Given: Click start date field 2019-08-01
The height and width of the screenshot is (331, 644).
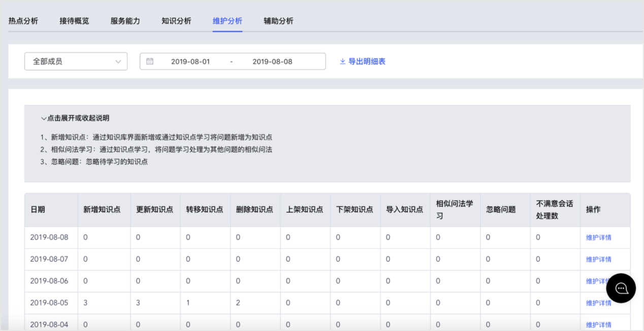Looking at the screenshot, I should pos(190,62).
